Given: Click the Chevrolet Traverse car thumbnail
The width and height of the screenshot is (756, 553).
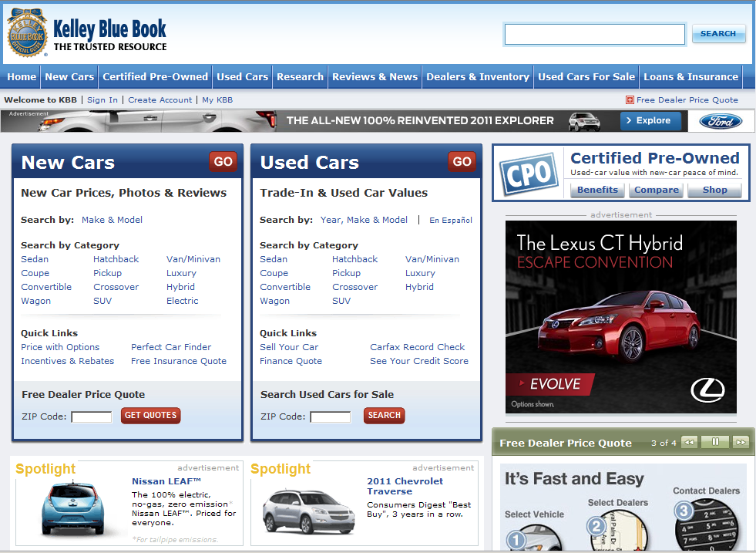Looking at the screenshot, I should [308, 511].
